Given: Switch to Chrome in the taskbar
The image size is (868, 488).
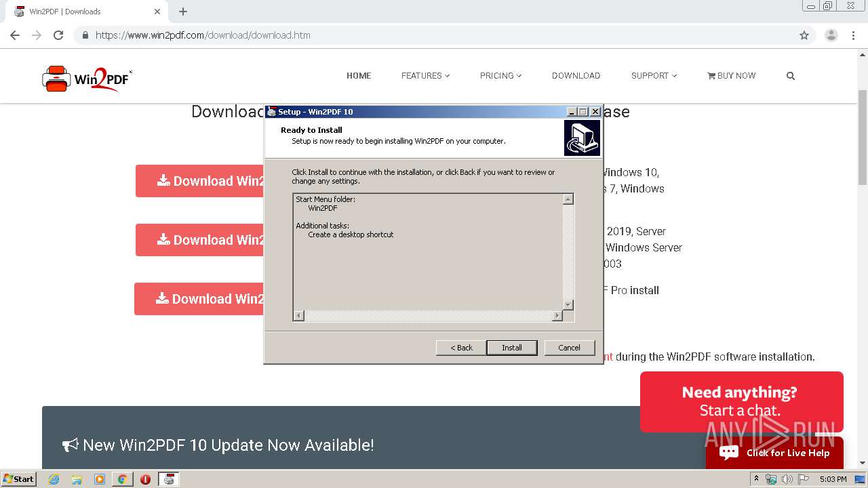Looking at the screenshot, I should [x=123, y=479].
